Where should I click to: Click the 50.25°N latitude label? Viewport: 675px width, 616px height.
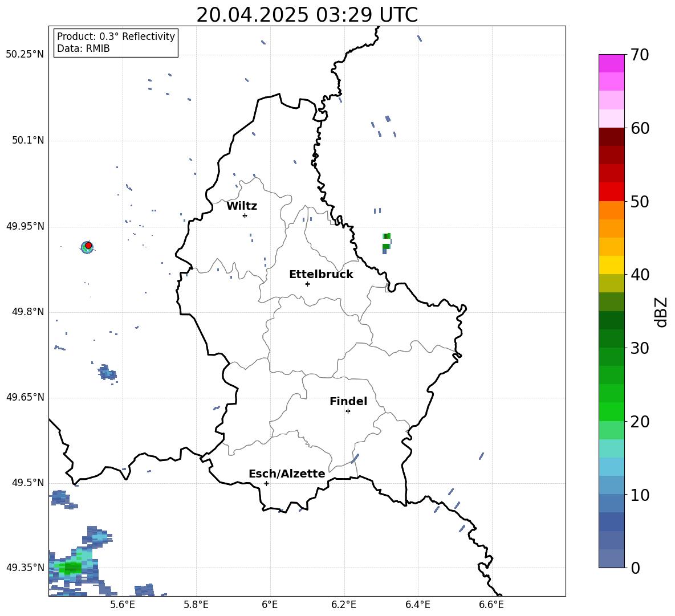[x=25, y=55]
